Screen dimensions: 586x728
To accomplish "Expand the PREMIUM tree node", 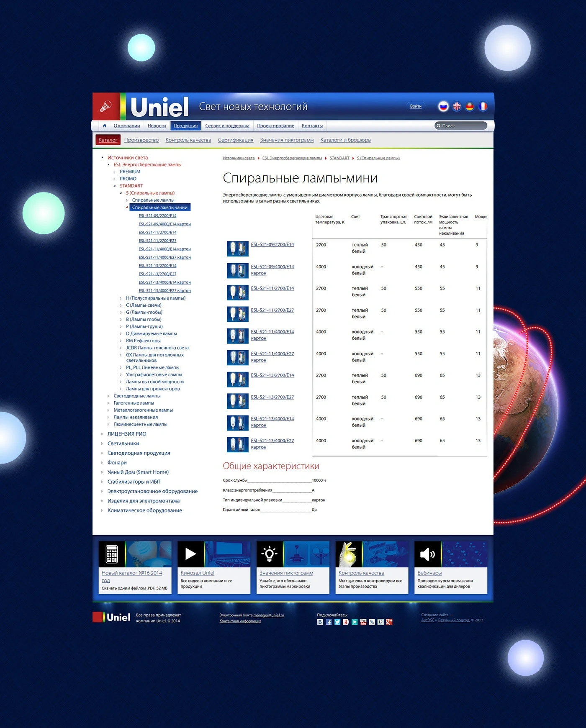I will (x=115, y=172).
